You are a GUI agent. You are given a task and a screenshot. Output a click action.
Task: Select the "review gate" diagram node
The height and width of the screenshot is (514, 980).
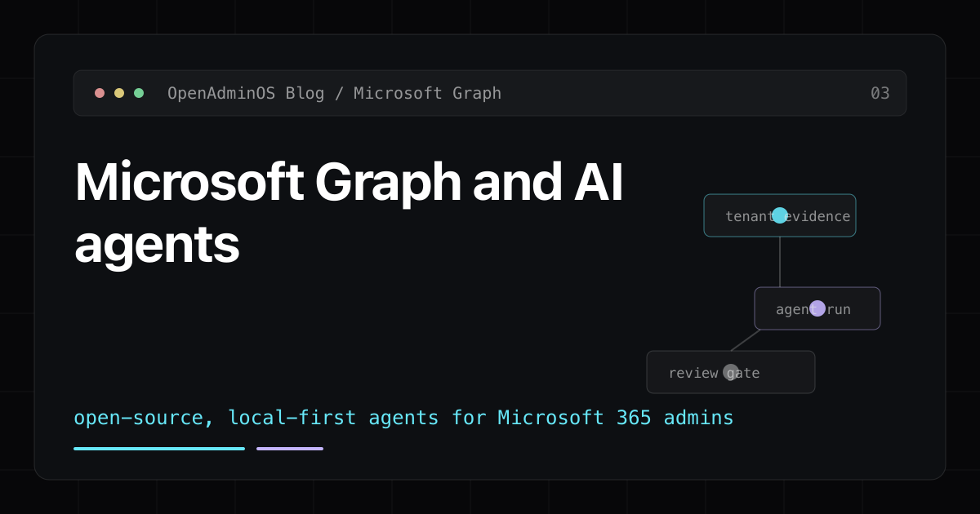731,372
